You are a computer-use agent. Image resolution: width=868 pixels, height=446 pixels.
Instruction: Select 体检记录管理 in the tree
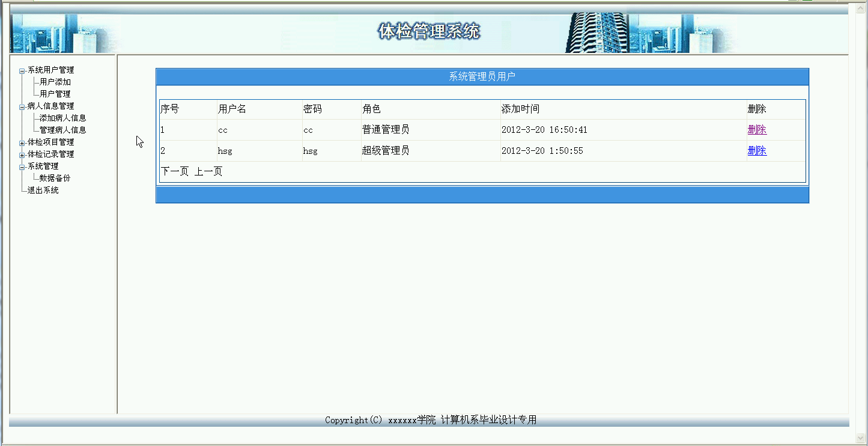coord(51,154)
